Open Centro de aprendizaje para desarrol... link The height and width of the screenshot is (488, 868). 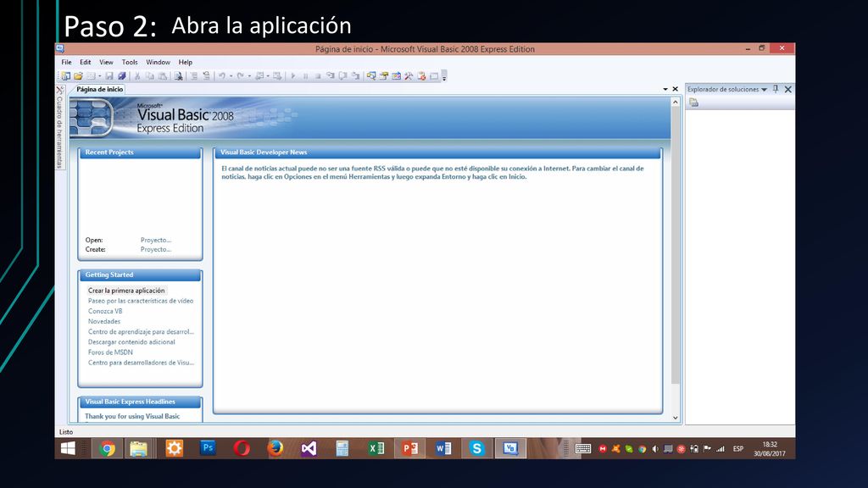[141, 332]
